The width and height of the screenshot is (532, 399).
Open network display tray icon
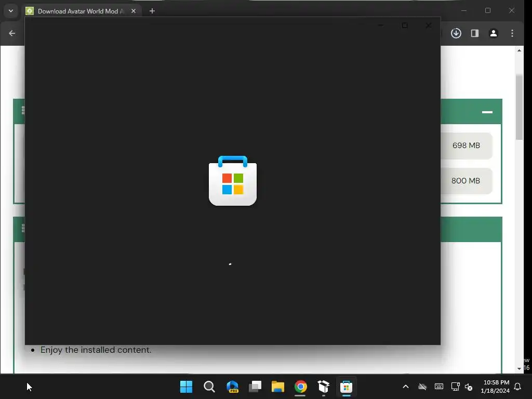point(455,387)
